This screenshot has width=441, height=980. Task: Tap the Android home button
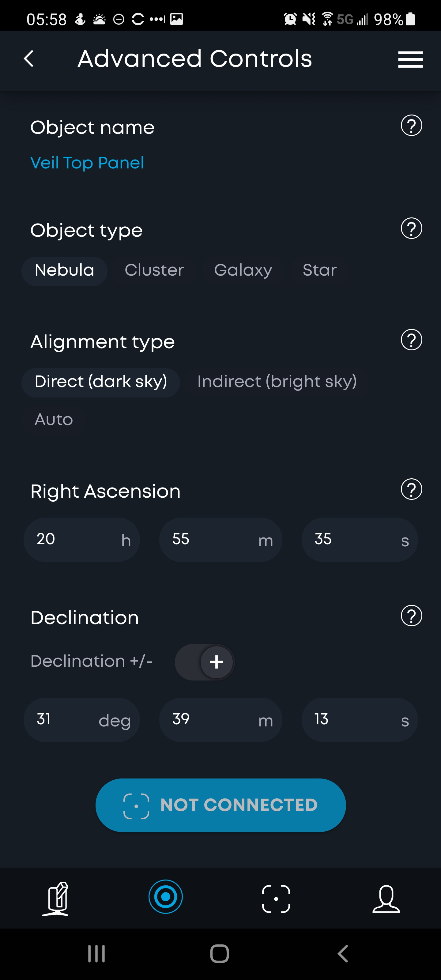pos(220,953)
